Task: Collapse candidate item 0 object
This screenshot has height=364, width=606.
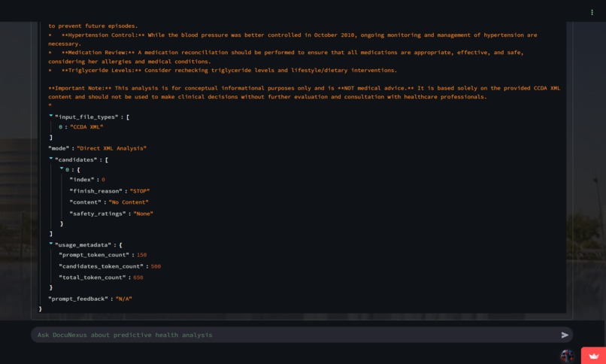Action: (62, 168)
